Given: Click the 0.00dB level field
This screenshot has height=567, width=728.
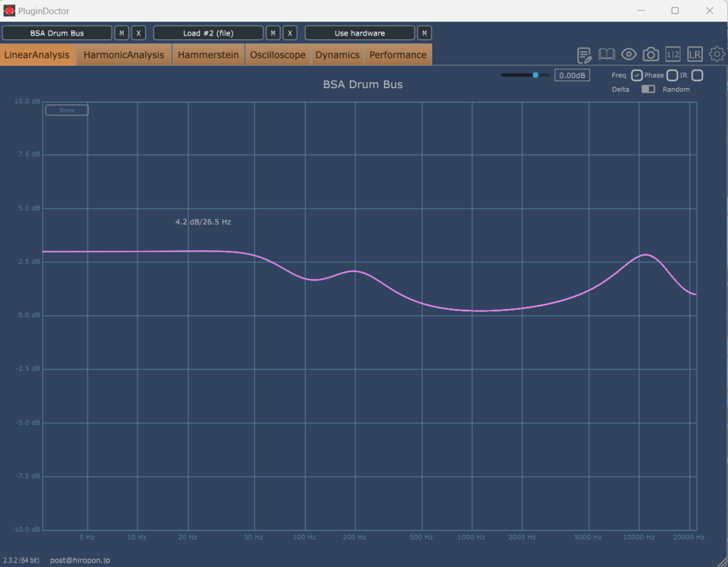Looking at the screenshot, I should 572,75.
